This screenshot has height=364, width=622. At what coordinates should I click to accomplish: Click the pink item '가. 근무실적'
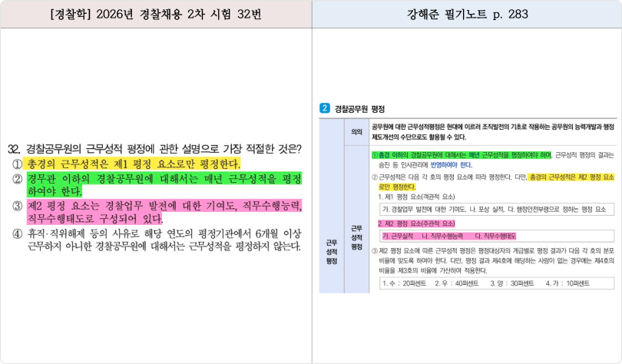(x=398, y=237)
